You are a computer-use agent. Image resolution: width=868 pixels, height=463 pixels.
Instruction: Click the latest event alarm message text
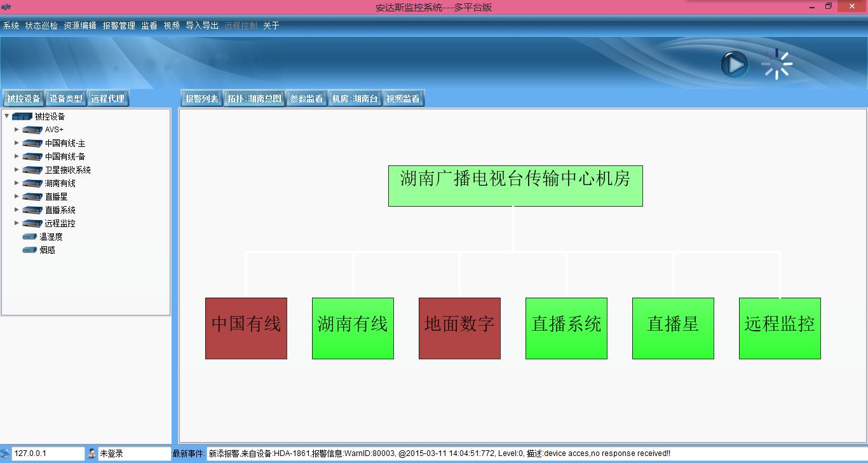click(440, 453)
